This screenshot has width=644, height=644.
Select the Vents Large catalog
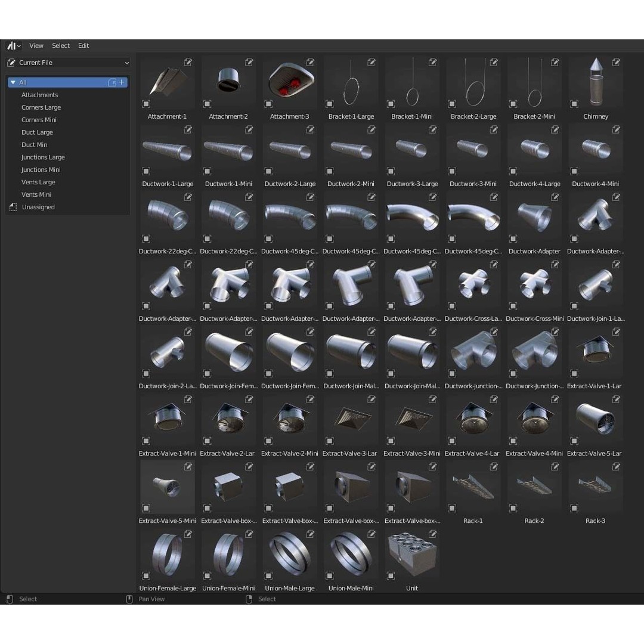click(38, 182)
